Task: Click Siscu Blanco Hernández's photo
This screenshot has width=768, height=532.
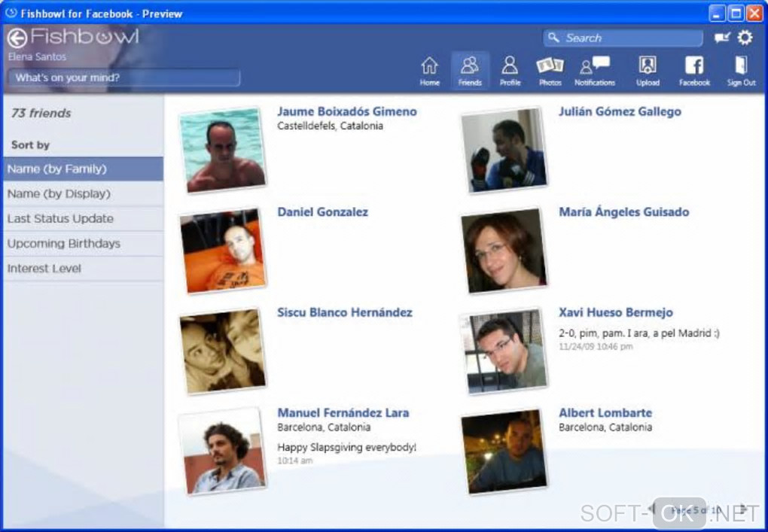Action: (x=223, y=351)
